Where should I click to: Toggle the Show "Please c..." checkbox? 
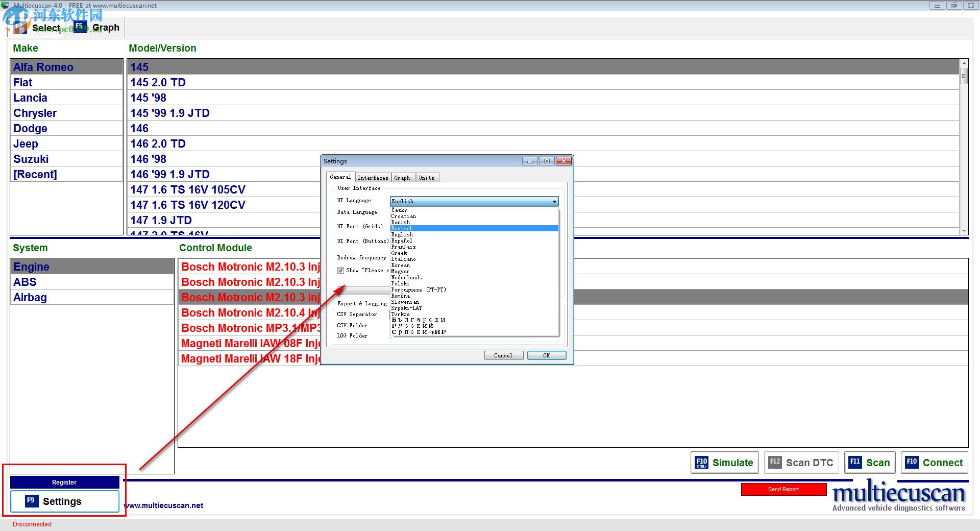340,271
